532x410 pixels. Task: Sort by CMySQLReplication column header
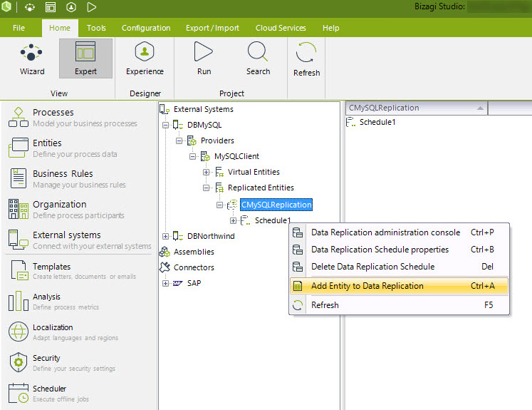[417, 108]
